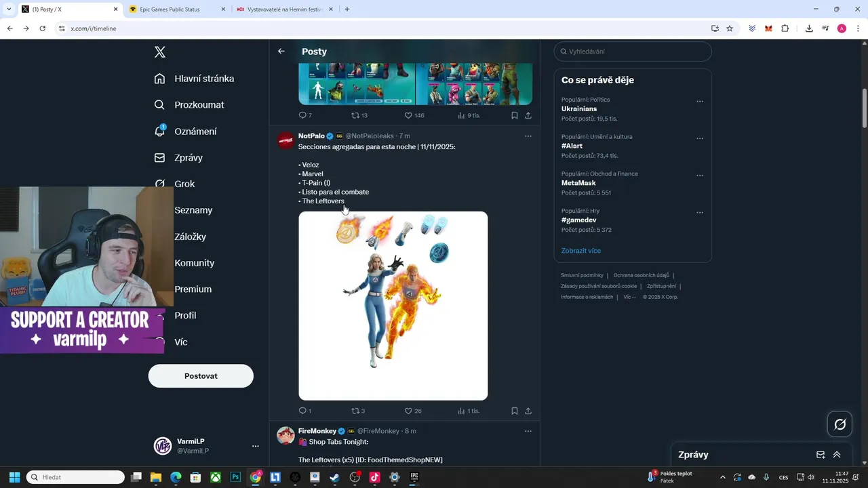Viewport: 868px width, 488px height.
Task: Show hidden system tray icons
Action: pos(722,477)
